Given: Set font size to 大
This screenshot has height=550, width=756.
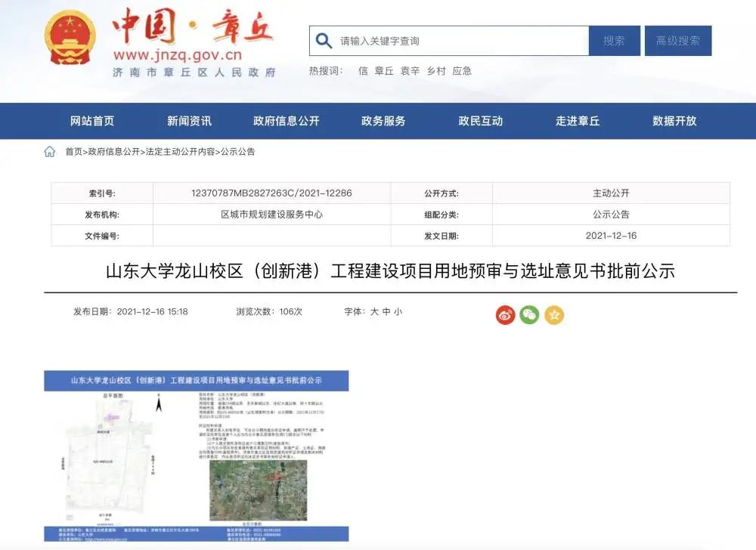Looking at the screenshot, I should (x=373, y=311).
